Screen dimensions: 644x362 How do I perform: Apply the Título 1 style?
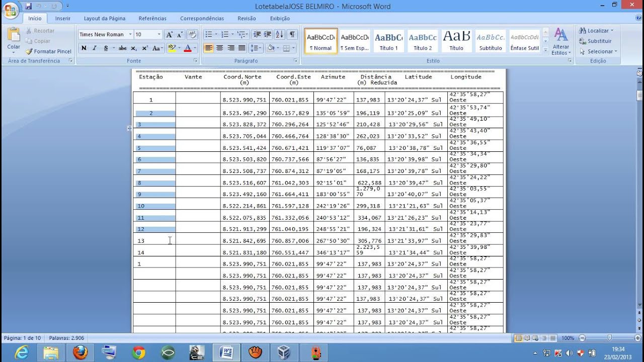click(388, 41)
